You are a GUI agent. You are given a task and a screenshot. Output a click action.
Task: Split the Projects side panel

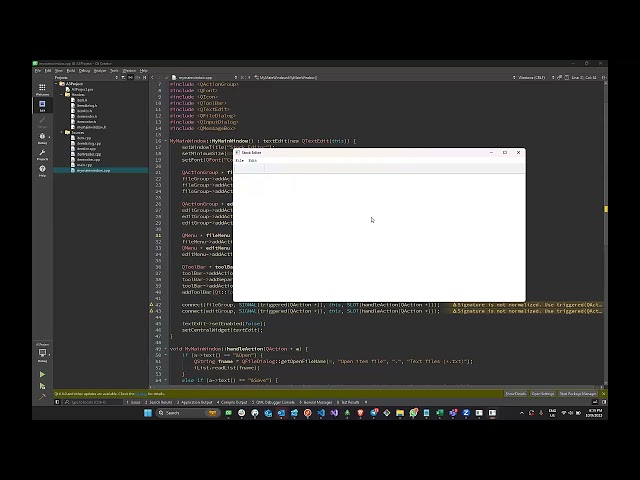pos(138,77)
